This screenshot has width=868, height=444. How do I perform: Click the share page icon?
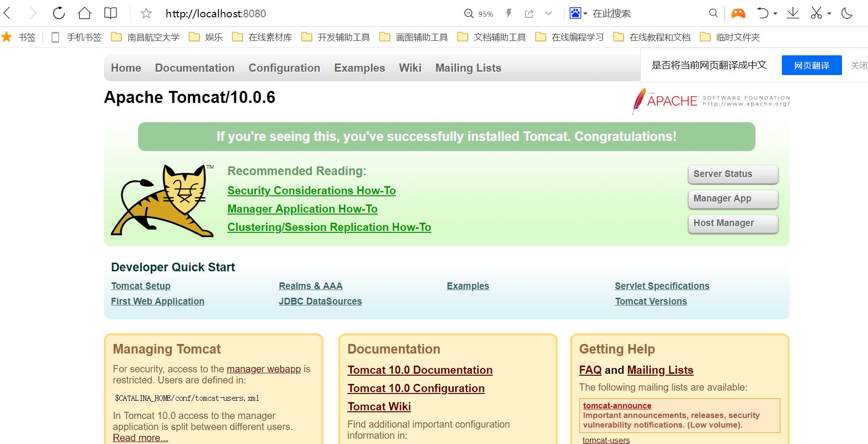[529, 13]
